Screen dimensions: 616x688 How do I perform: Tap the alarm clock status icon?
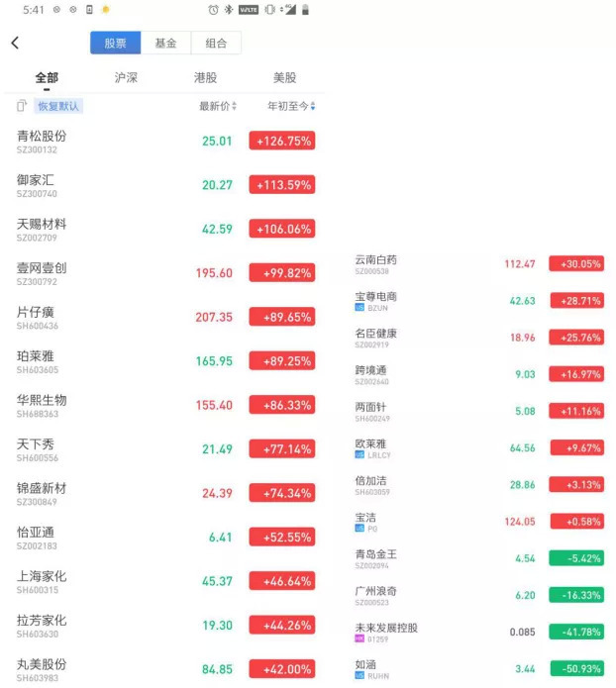click(213, 10)
